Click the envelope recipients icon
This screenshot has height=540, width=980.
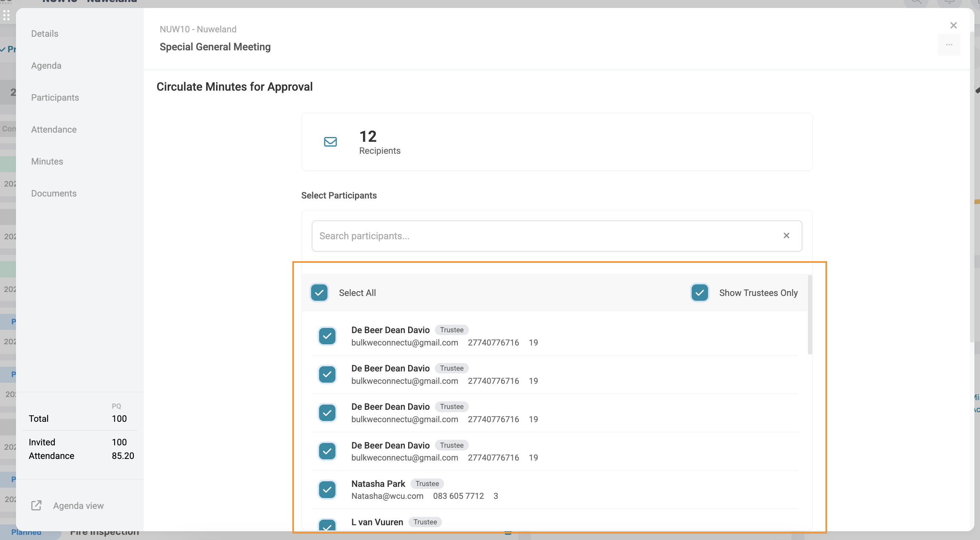tap(330, 142)
